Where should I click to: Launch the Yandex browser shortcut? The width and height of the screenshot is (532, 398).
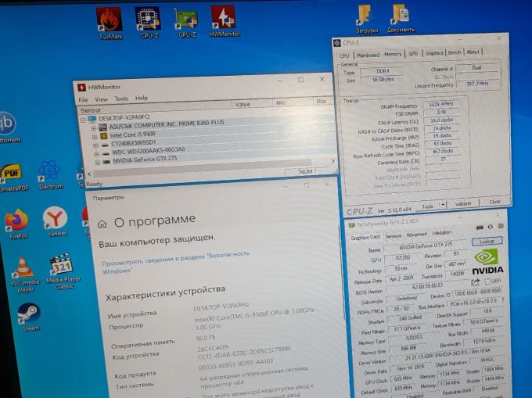coord(56,222)
